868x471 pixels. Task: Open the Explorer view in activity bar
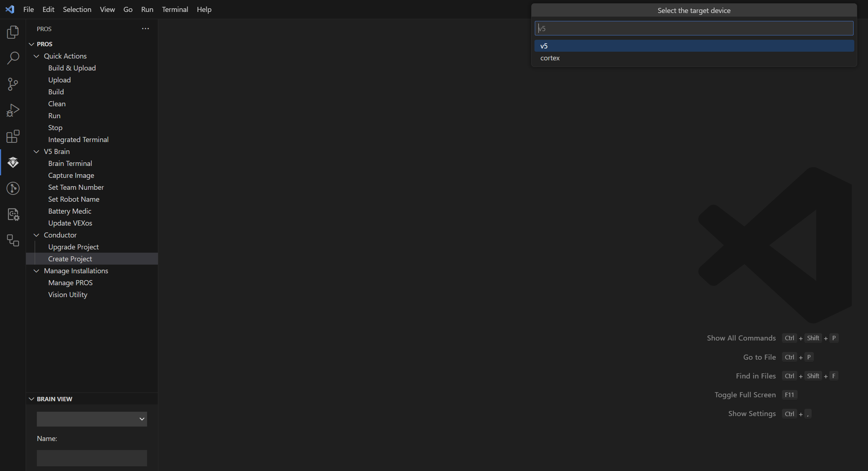click(x=13, y=32)
